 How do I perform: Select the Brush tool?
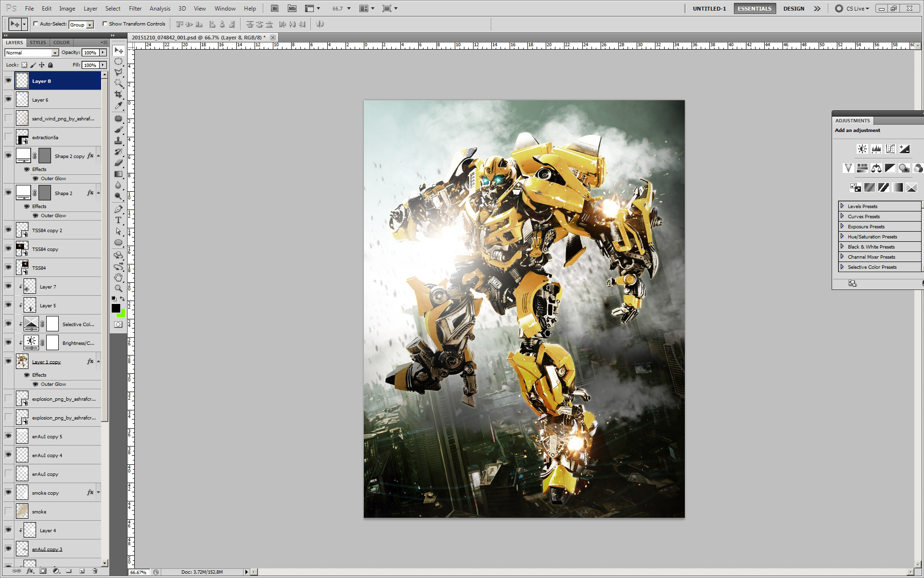point(118,130)
